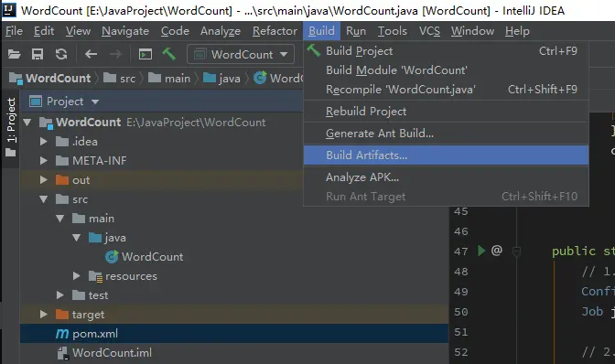Select pom.xml in the project tree

click(x=234, y=334)
